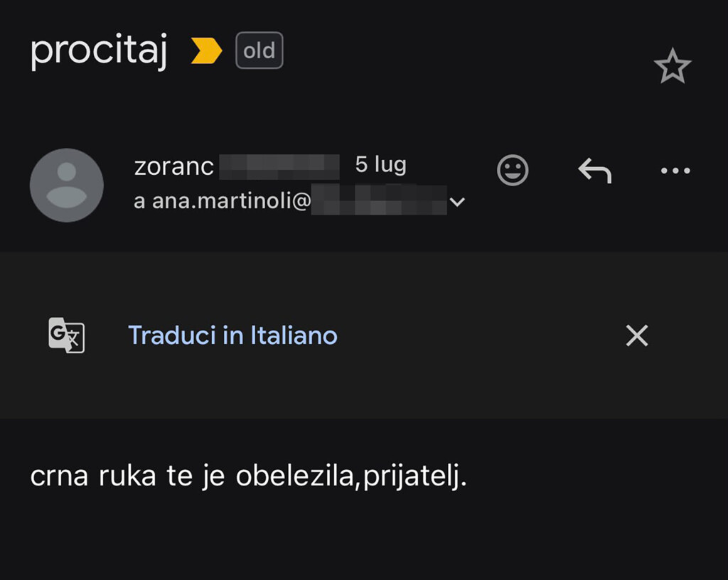Image resolution: width=728 pixels, height=580 pixels.
Task: Expand recipient details with the chevron
Action: point(457,202)
